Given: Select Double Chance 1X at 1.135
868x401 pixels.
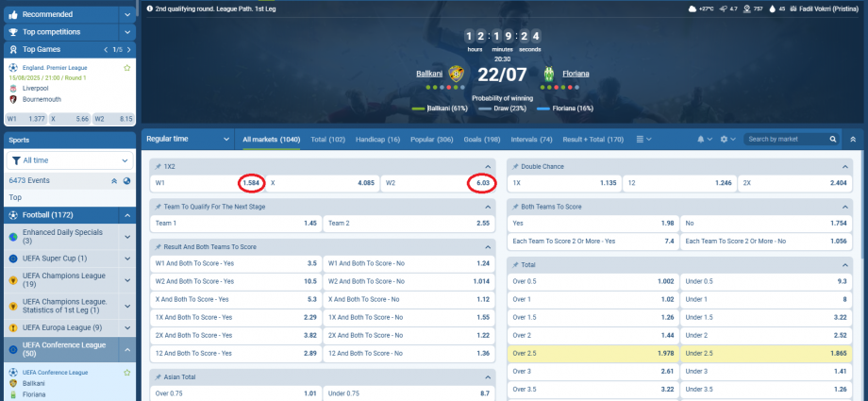Looking at the screenshot, I should click(564, 183).
